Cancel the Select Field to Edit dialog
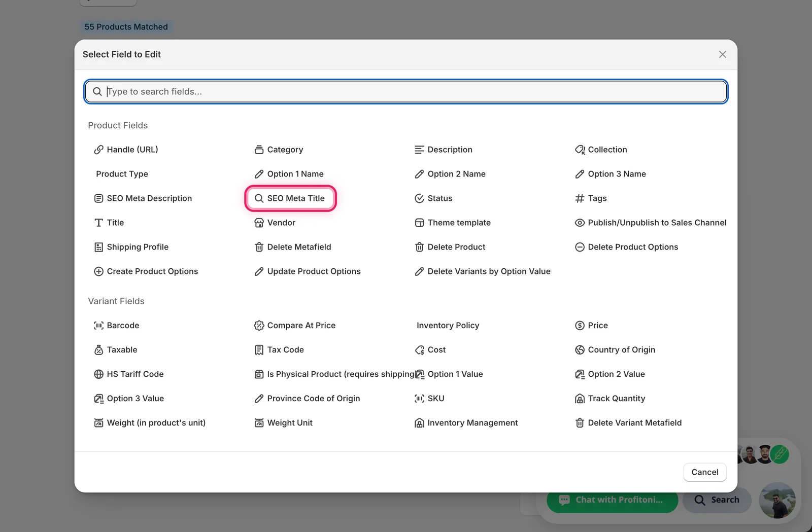 click(705, 472)
